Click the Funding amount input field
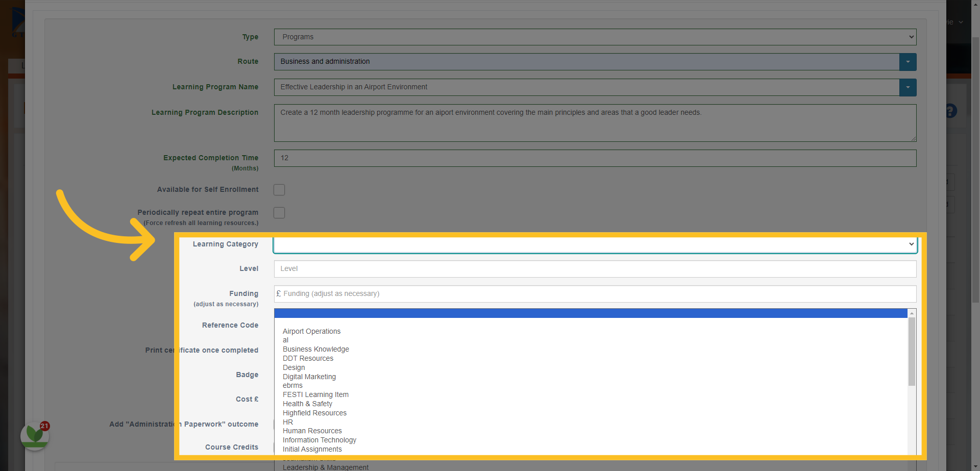This screenshot has height=471, width=980. point(595,294)
